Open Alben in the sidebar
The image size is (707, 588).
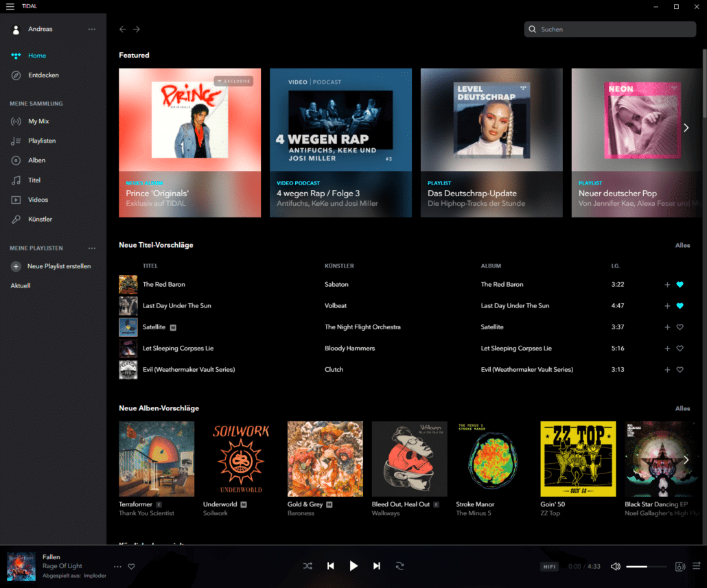coord(36,161)
